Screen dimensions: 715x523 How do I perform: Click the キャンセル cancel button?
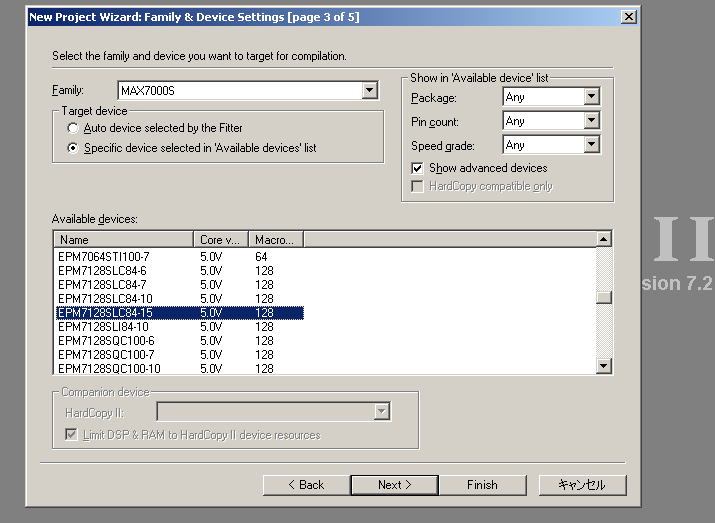tap(582, 485)
